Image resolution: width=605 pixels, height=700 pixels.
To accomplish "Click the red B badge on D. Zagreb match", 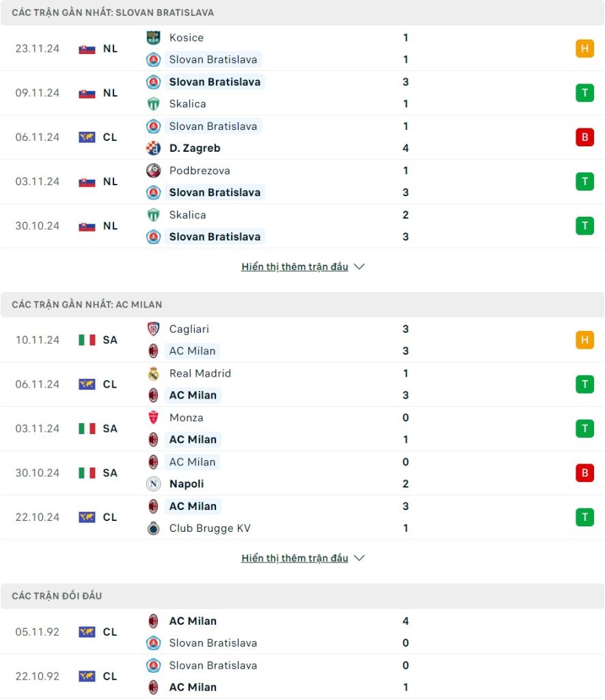I will point(584,137).
